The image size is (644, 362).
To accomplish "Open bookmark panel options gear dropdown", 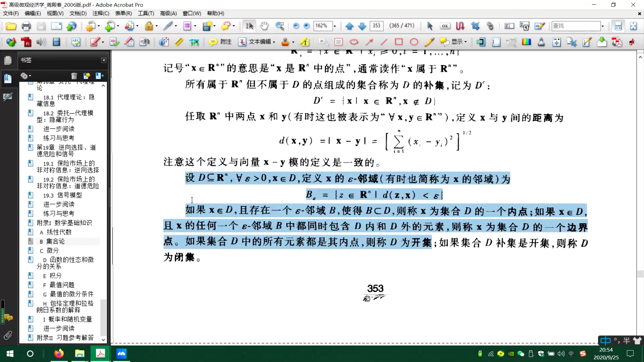I will [x=25, y=76].
